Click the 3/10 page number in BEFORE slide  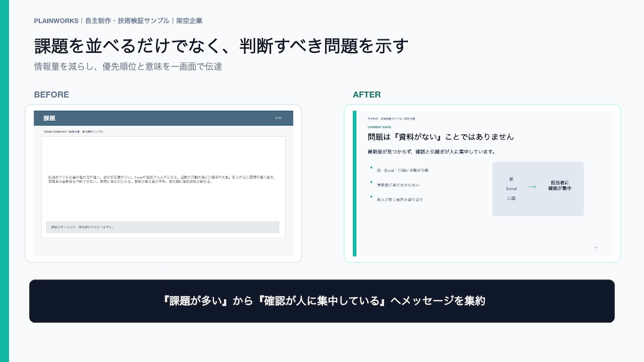point(279,118)
